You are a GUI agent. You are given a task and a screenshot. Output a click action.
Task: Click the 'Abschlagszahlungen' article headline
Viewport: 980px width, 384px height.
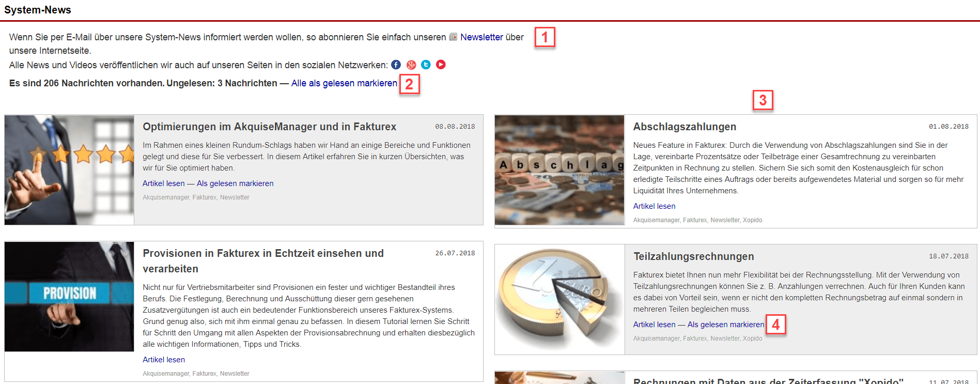(685, 127)
